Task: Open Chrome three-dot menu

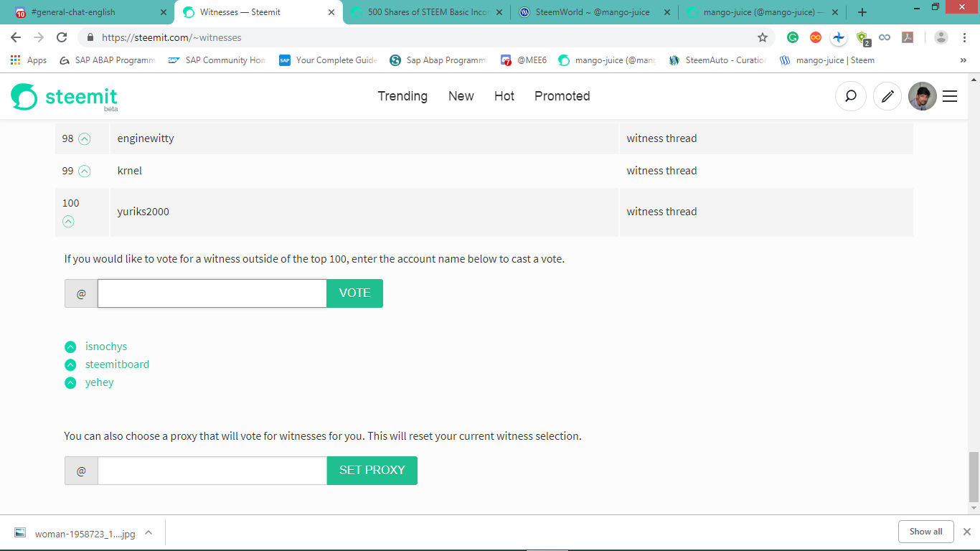Action: pos(964,37)
